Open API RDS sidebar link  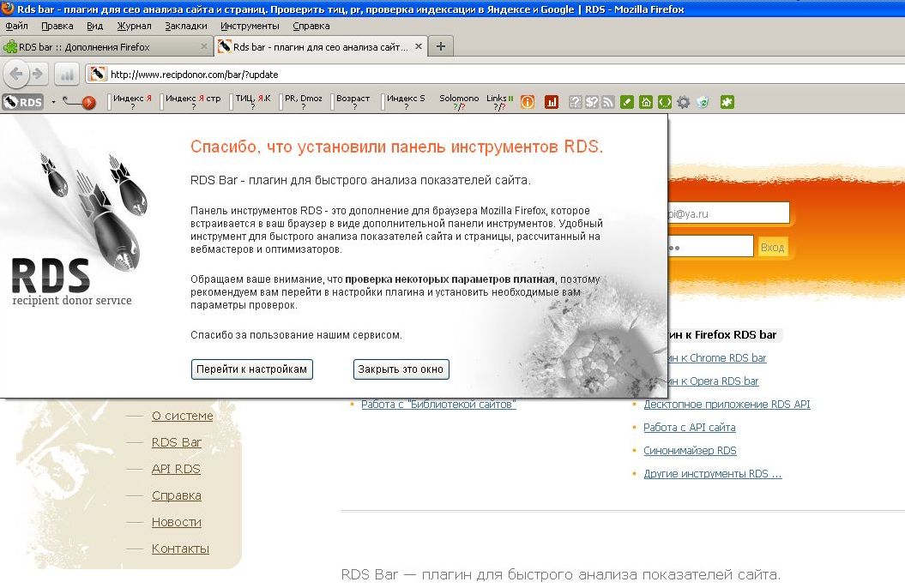176,469
